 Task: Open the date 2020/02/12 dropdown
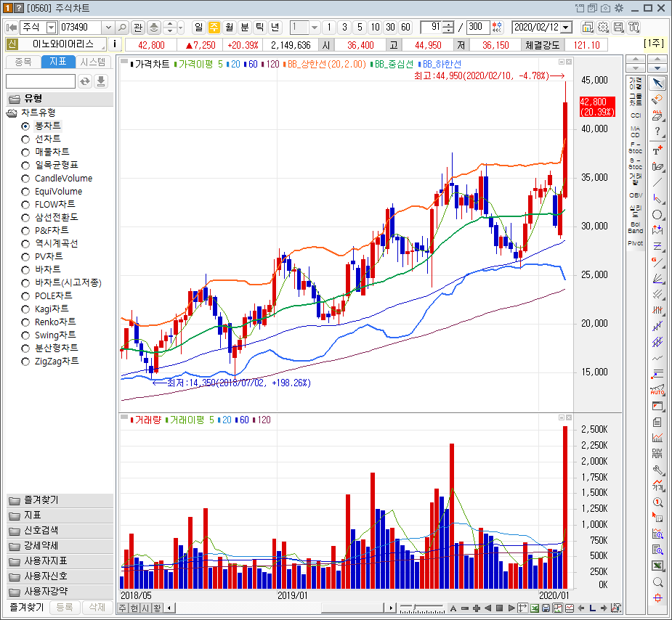click(566, 28)
